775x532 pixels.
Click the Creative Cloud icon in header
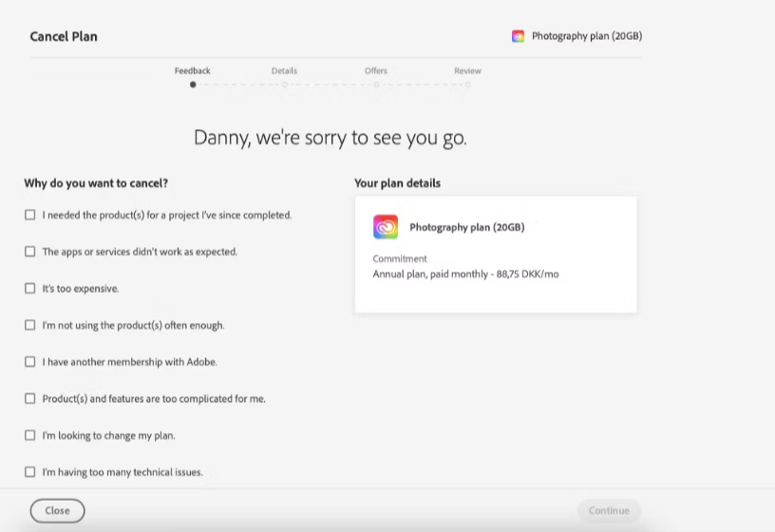tap(518, 36)
